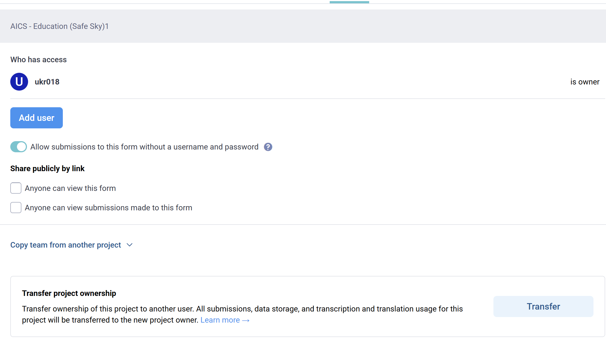Select the highlighted tab indicator at top
Image resolution: width=606 pixels, height=364 pixels.
tap(349, 2)
